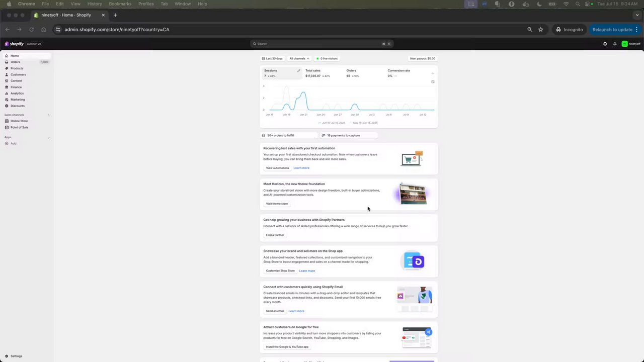Viewport: 644px width, 362px height.
Task: Open a new browser tab
Action: tap(115, 15)
